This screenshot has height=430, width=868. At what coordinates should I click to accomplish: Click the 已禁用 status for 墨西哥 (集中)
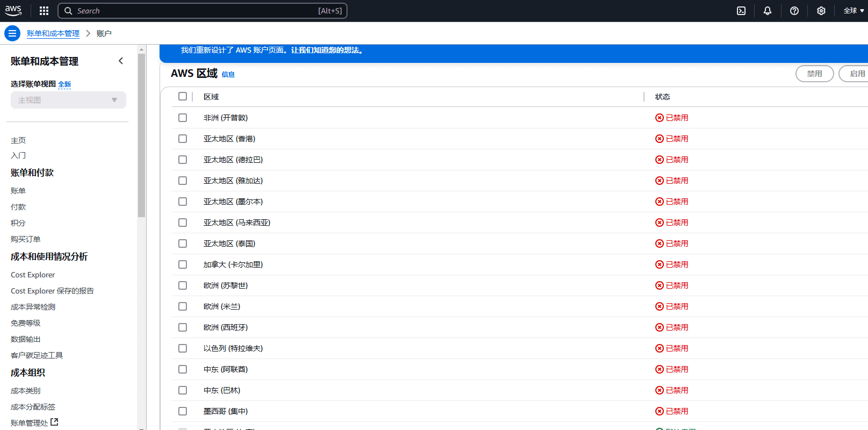click(672, 411)
